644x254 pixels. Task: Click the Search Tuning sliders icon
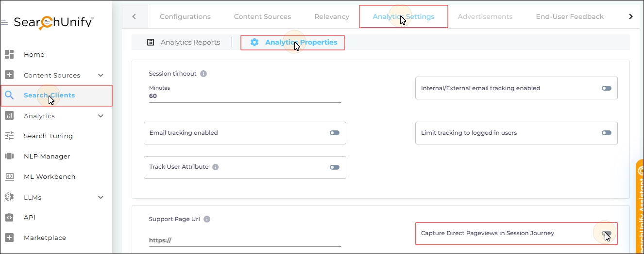[x=9, y=136]
